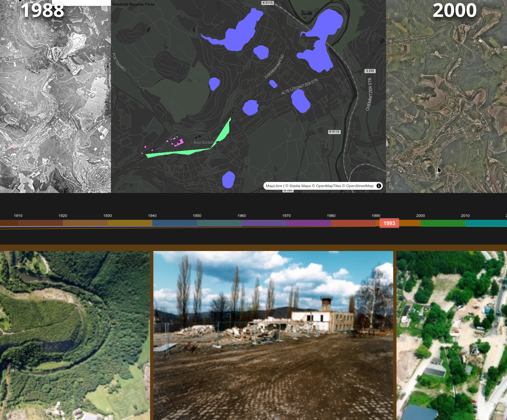The image size is (507, 420).
Task: Open the OpenStreetMap attribution link
Action: (x=360, y=186)
